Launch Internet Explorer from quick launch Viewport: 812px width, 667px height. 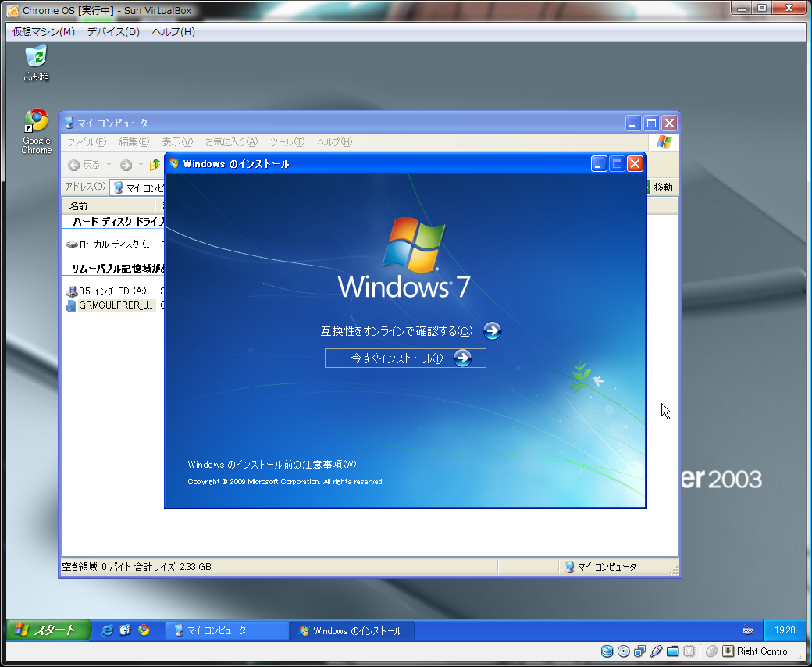tap(107, 630)
